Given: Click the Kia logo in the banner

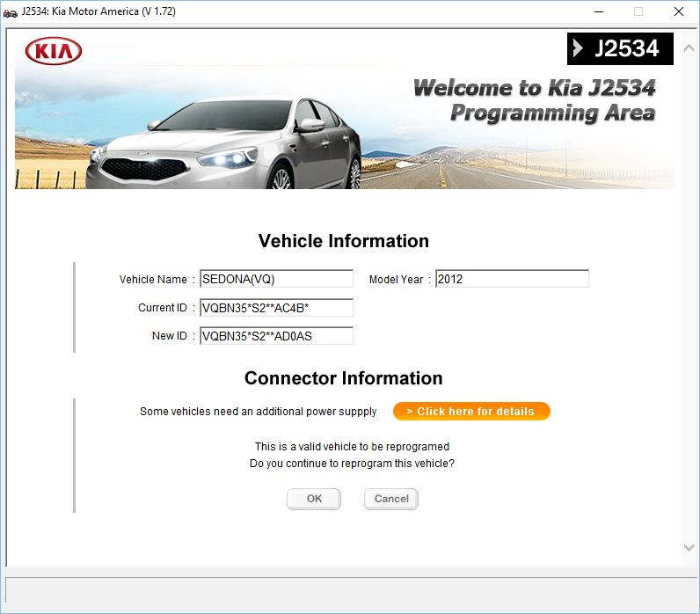Looking at the screenshot, I should [x=54, y=51].
